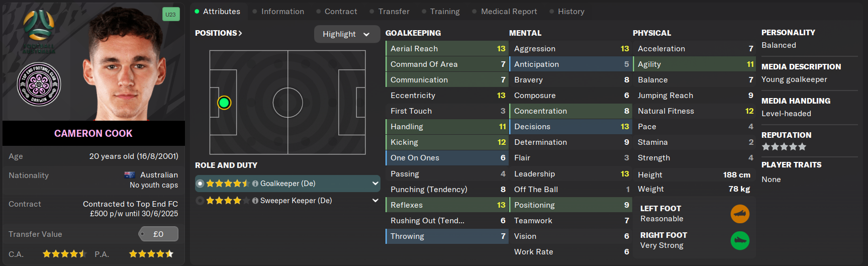This screenshot has height=266, width=868.
Task: Click the Football Australia crest icon
Action: coord(39,29)
